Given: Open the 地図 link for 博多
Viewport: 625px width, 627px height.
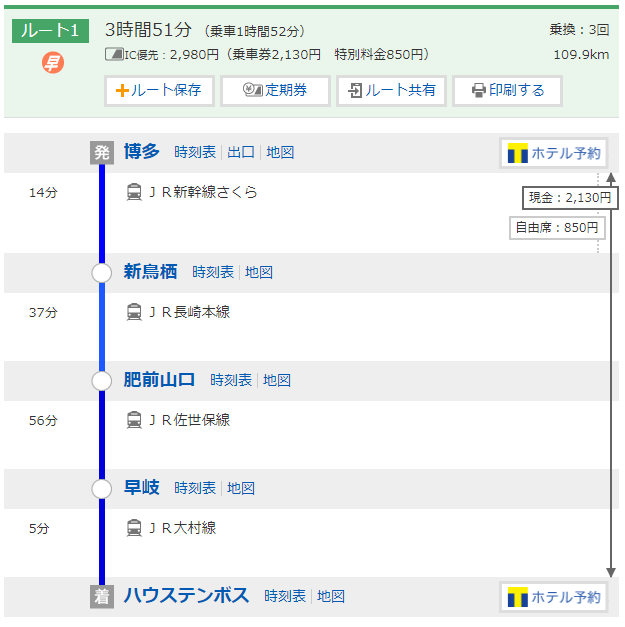Looking at the screenshot, I should pos(280,152).
